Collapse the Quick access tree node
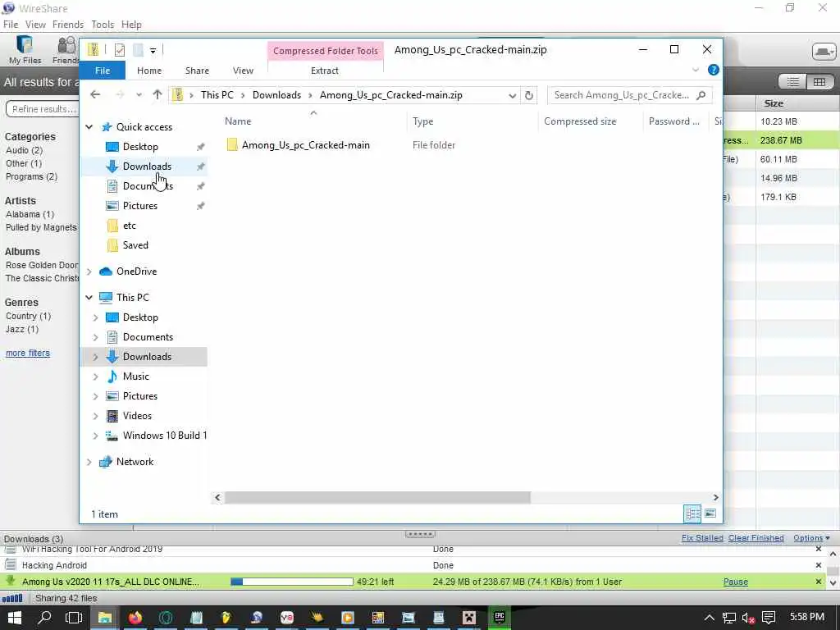This screenshot has width=840, height=630. (x=89, y=127)
